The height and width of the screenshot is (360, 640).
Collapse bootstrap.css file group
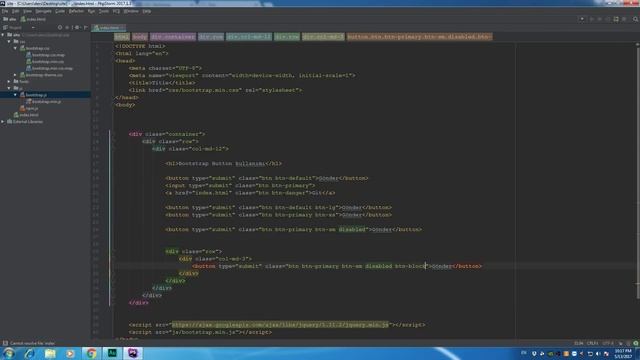tap(16, 48)
